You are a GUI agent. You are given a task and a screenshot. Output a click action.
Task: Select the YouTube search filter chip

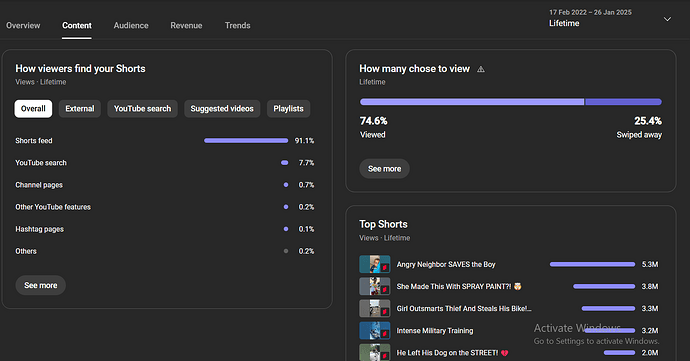pyautogui.click(x=143, y=109)
